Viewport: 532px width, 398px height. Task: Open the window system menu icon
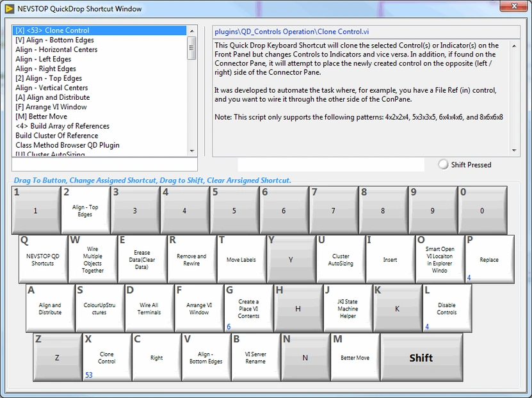[9, 7]
